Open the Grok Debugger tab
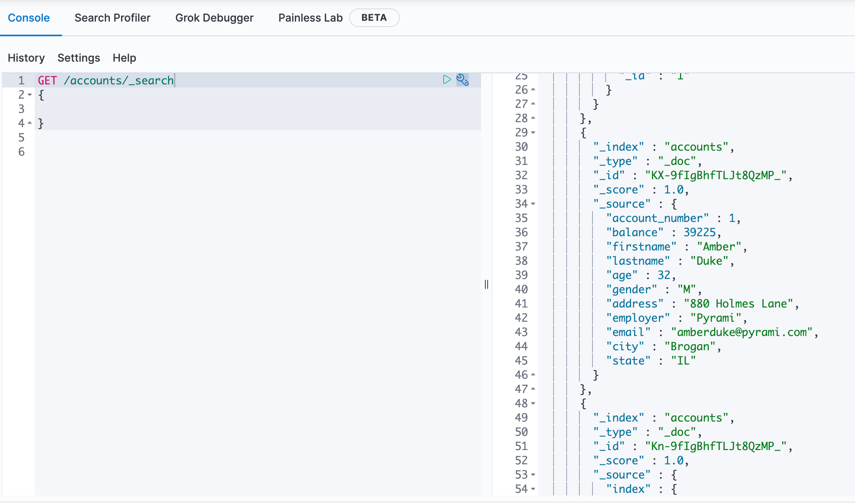 point(214,18)
